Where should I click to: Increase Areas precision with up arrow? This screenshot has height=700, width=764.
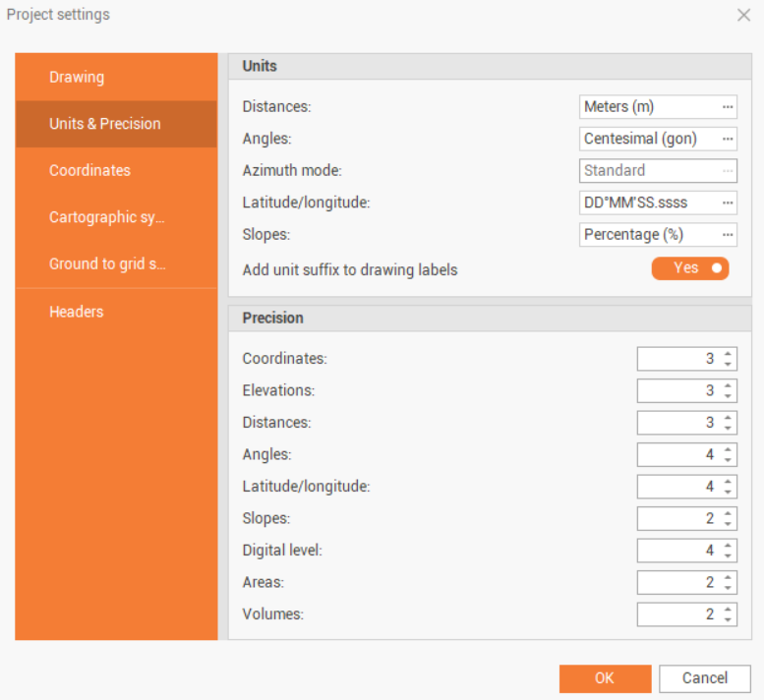pyautogui.click(x=728, y=577)
